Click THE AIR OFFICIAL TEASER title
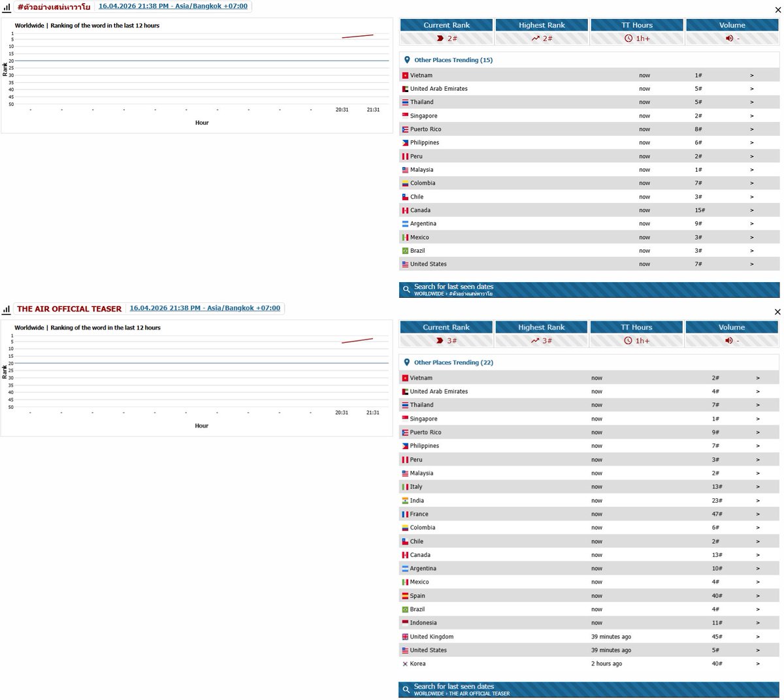 coord(69,309)
